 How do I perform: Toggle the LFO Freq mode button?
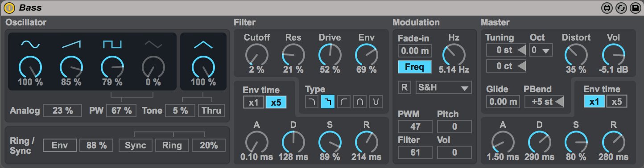pos(415,67)
